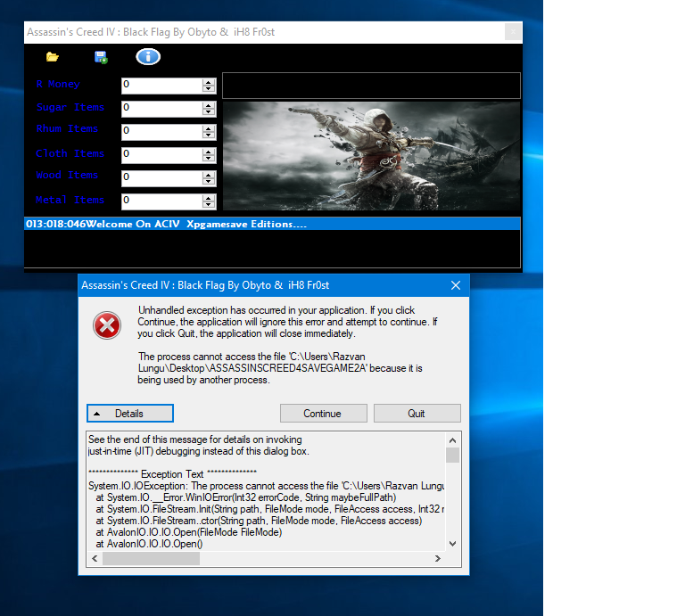Open the blue info icon
The image size is (685, 616).
148,57
